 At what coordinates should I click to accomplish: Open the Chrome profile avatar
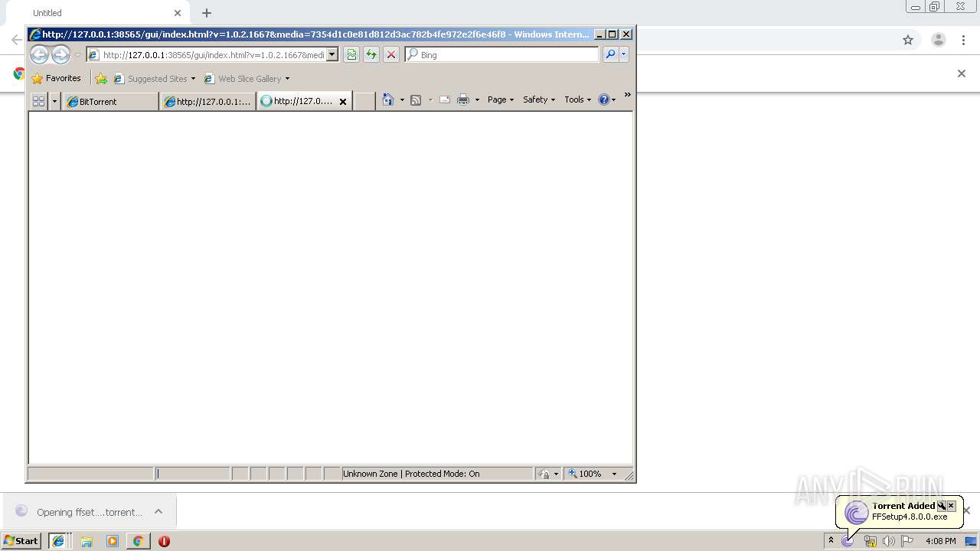coord(938,40)
